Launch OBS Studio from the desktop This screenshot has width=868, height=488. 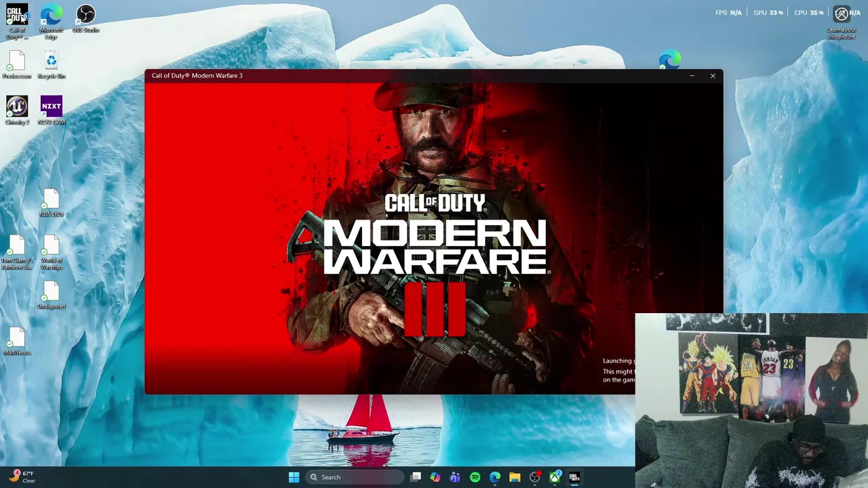coord(85,19)
